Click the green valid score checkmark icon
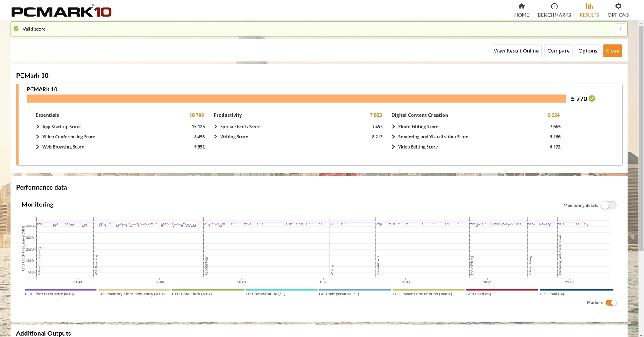Screen dimensions: 644x337 tap(16, 29)
